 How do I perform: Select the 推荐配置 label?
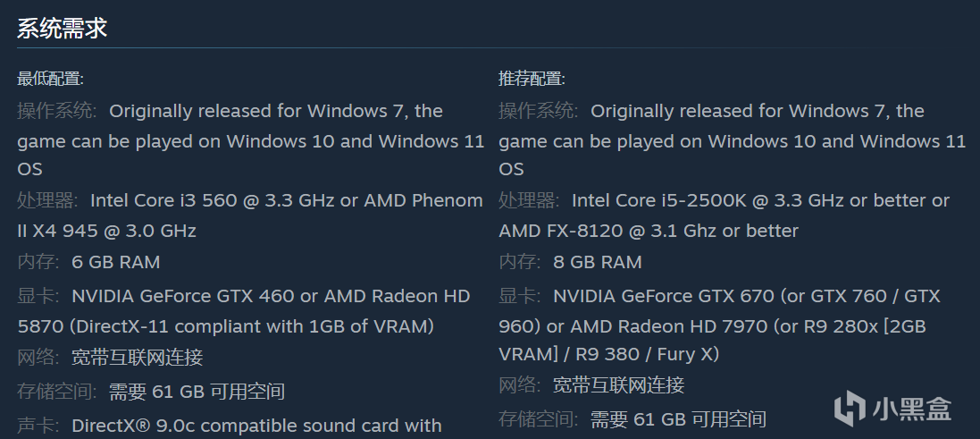[x=532, y=79]
